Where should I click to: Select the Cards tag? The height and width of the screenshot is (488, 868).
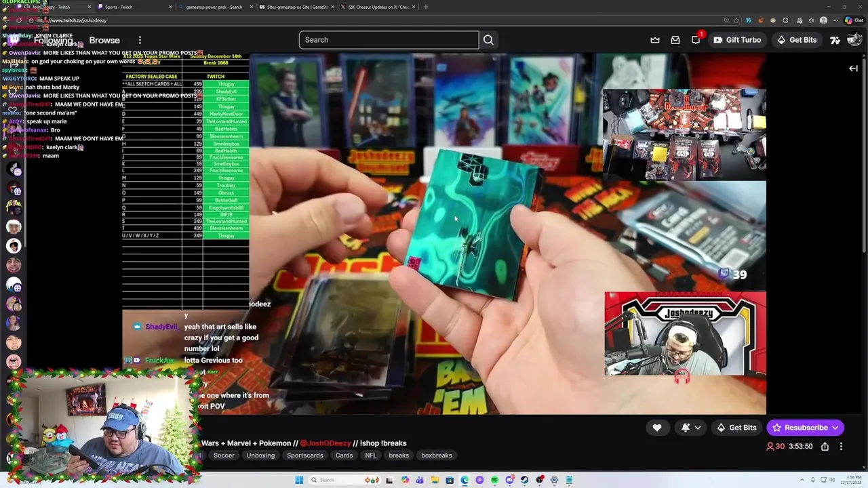coord(344,455)
